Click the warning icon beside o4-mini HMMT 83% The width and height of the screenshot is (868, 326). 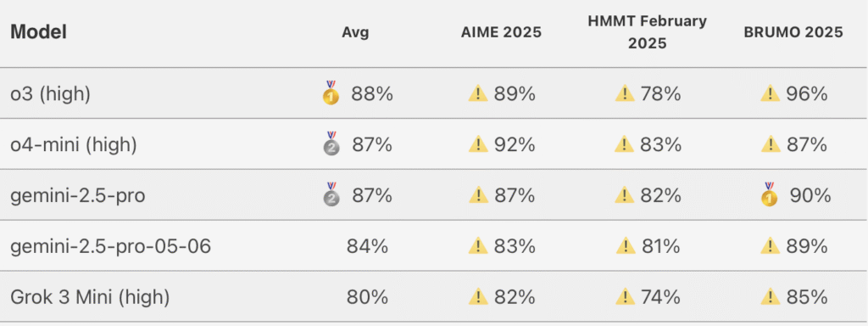pyautogui.click(x=624, y=144)
